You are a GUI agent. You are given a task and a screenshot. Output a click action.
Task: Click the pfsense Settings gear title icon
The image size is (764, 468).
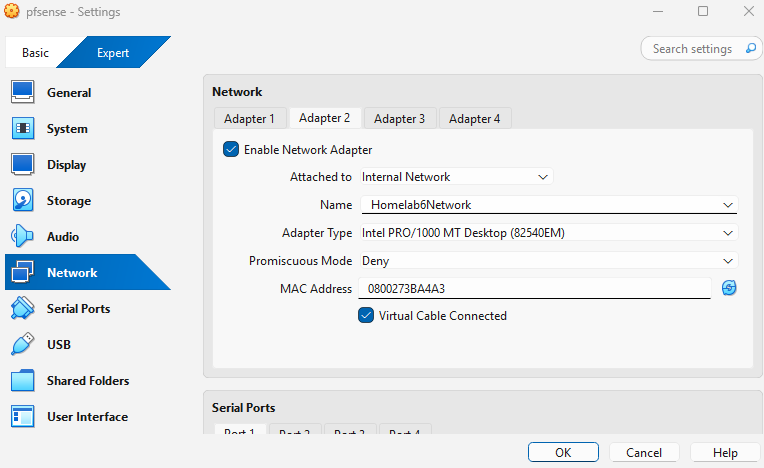click(12, 11)
